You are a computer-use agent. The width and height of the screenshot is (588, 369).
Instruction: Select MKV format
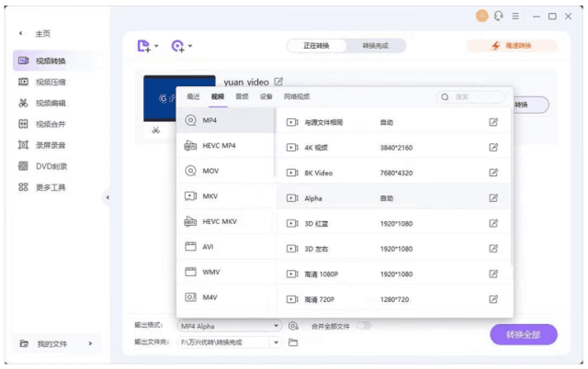[226, 196]
